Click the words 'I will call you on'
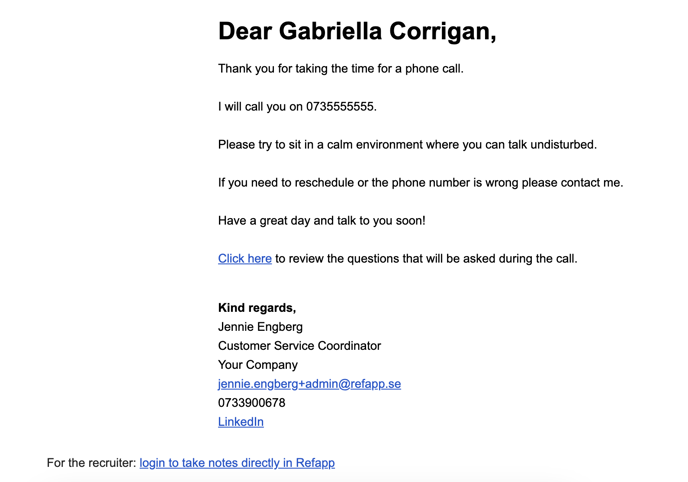 point(260,107)
